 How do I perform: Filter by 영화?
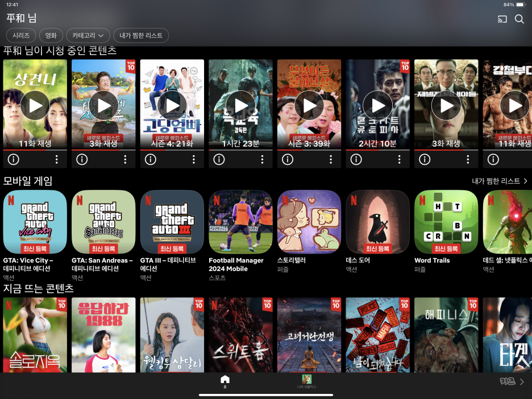pyautogui.click(x=51, y=35)
